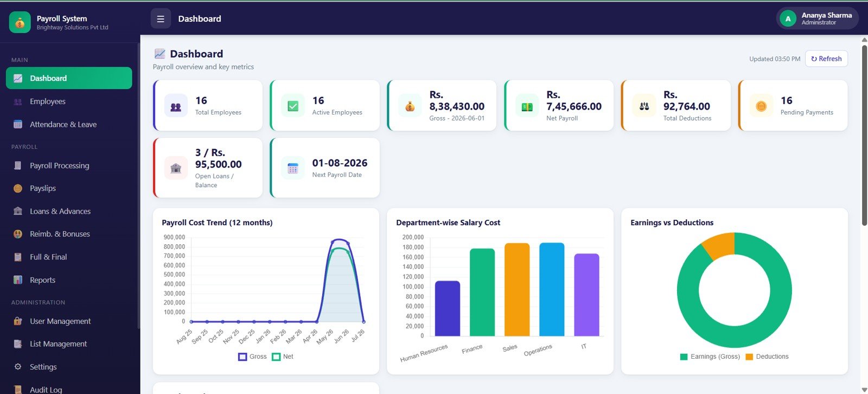The height and width of the screenshot is (394, 868).
Task: Click the page vertical scrollbar thumb
Action: point(864,135)
